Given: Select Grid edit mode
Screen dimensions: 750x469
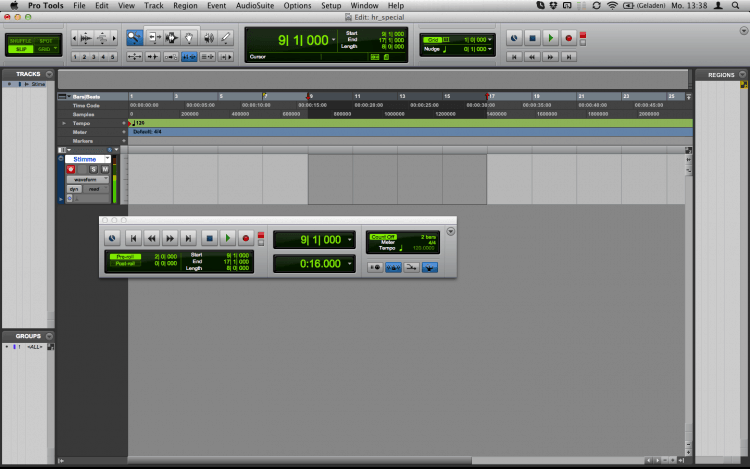Looking at the screenshot, I should pos(46,49).
